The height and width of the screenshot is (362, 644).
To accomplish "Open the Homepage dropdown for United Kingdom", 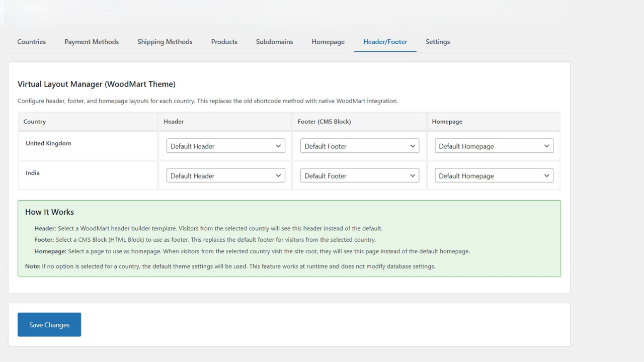I will click(494, 146).
